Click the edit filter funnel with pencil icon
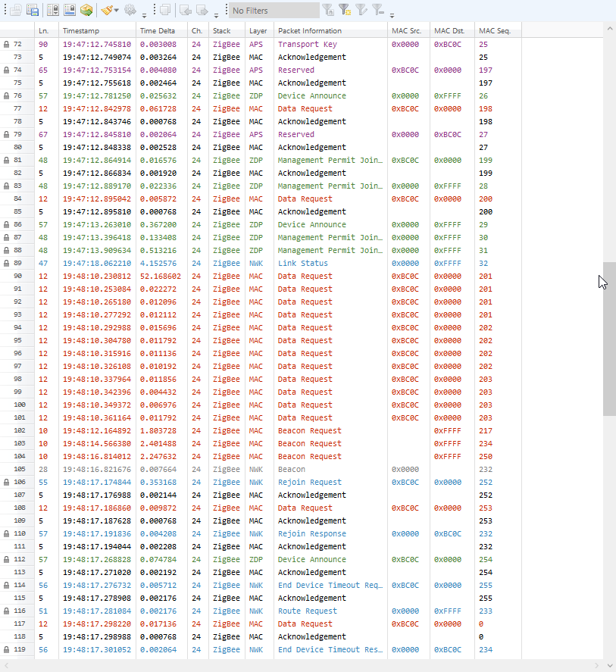The image size is (616, 672). [361, 10]
